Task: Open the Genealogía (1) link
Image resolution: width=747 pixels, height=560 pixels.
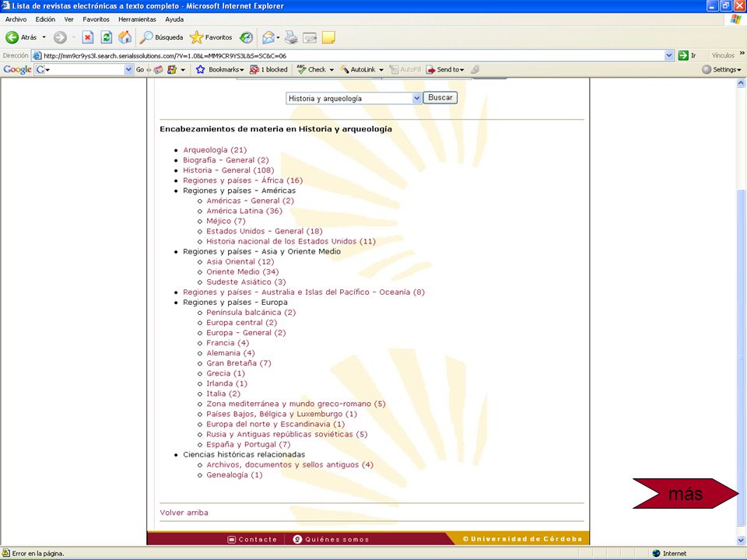Action: pos(234,474)
